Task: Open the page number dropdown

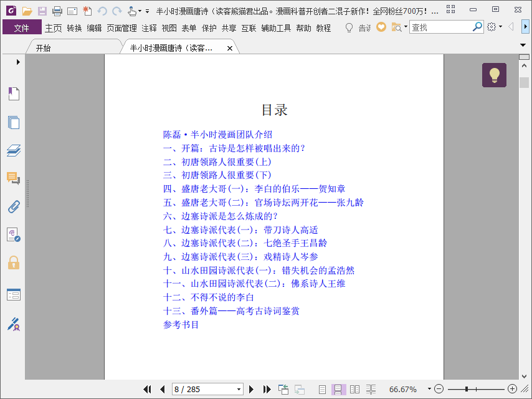Action: (239, 389)
